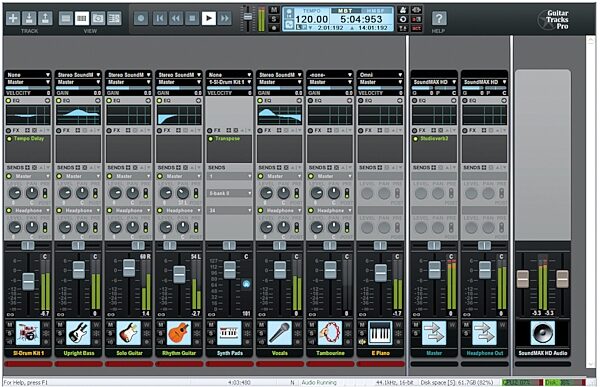Click the vertical scrollbar on the right edge
The height and width of the screenshot is (387, 600).
pos(590,203)
